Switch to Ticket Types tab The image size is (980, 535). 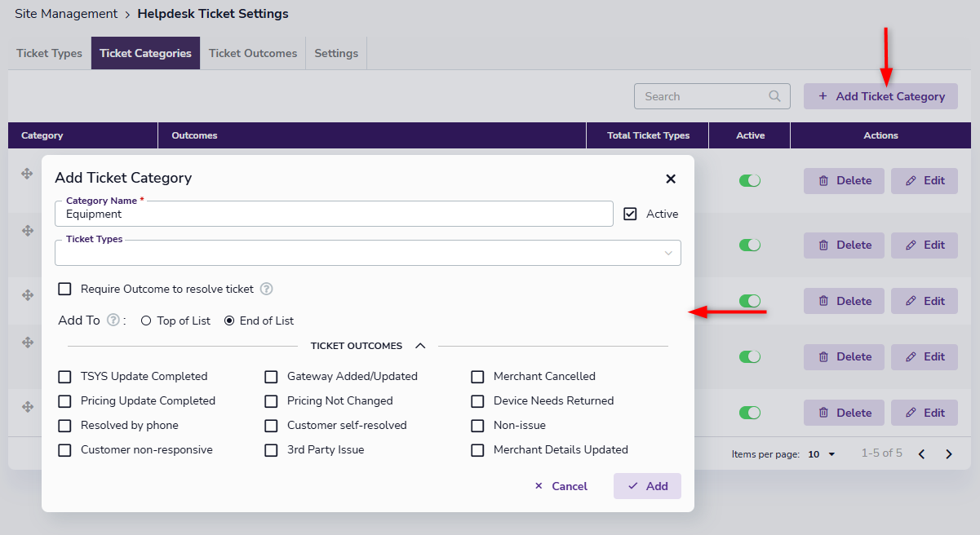click(x=49, y=53)
